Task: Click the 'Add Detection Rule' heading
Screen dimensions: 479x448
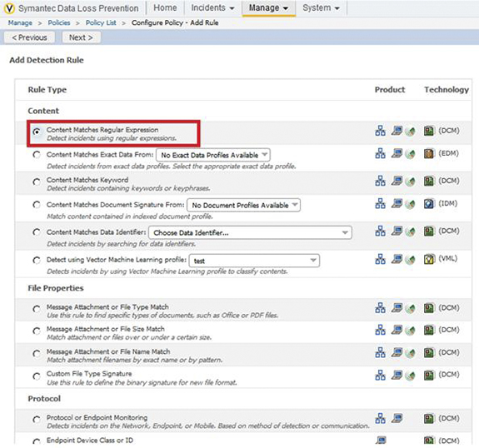Action: 47,60
